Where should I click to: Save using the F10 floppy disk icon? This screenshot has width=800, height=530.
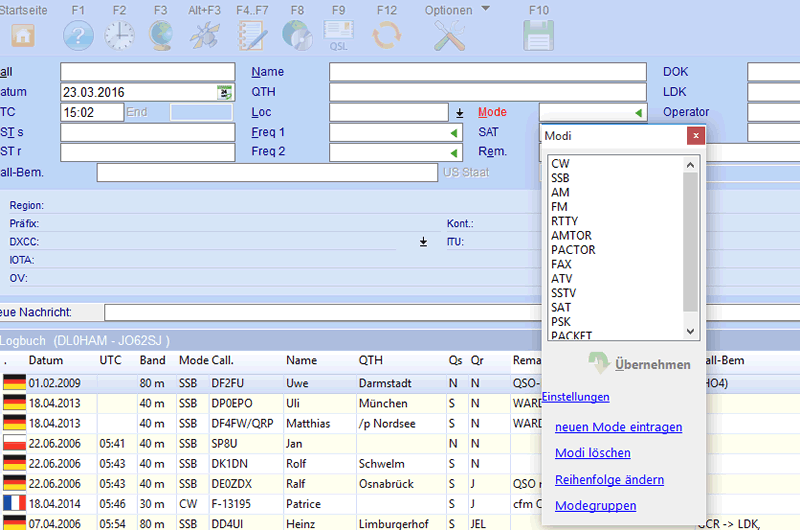[538, 36]
